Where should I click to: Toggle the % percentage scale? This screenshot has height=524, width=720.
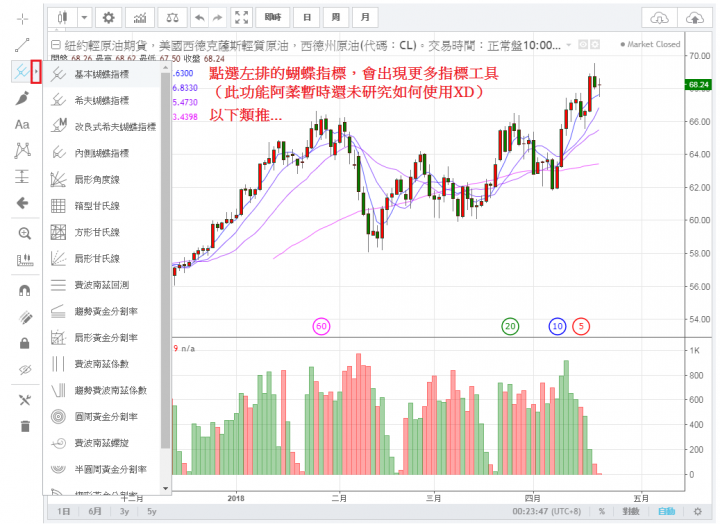click(x=602, y=511)
